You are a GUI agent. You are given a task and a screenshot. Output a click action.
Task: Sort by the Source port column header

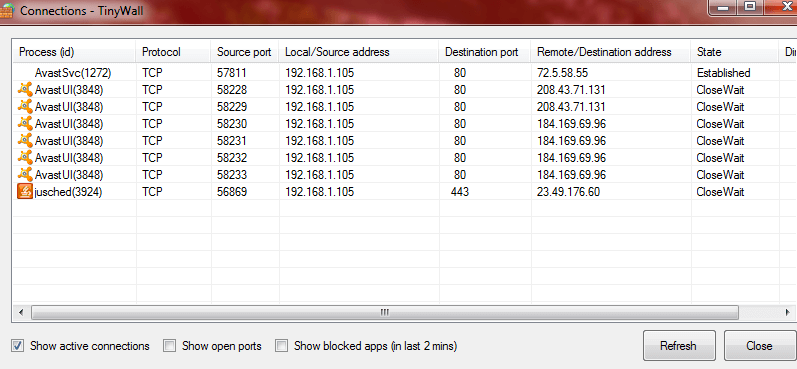click(x=244, y=52)
